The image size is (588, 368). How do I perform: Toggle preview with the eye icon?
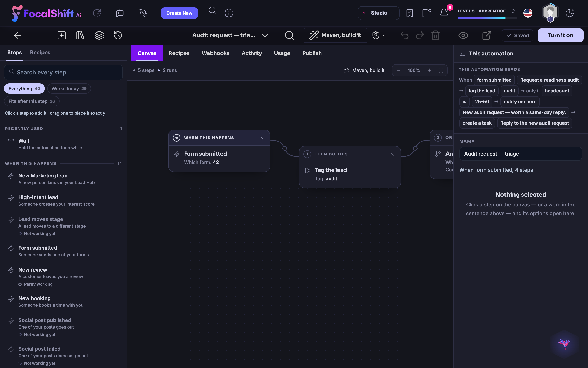[x=463, y=35]
